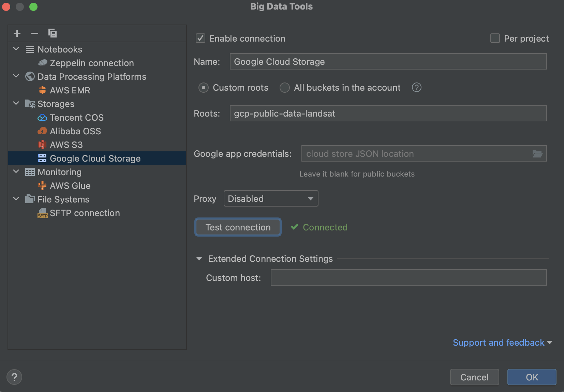Viewport: 564px width, 392px height.
Task: Duplicate connection using copy icon
Action: [52, 33]
